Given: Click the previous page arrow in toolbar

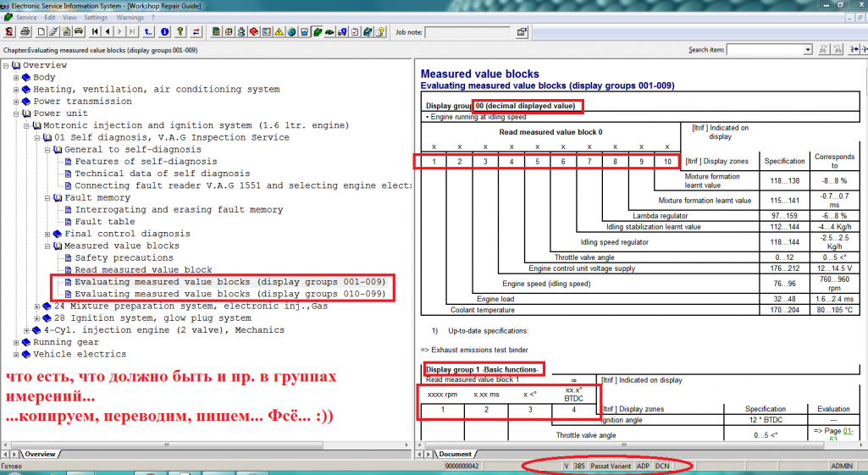Looking at the screenshot, I should (108, 32).
